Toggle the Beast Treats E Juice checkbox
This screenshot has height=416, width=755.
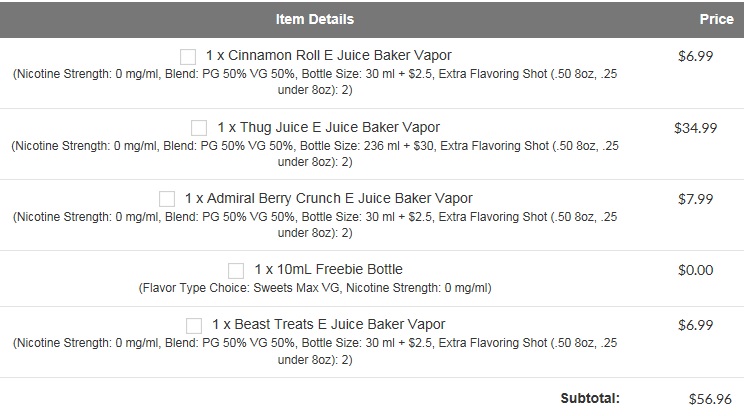click(194, 325)
